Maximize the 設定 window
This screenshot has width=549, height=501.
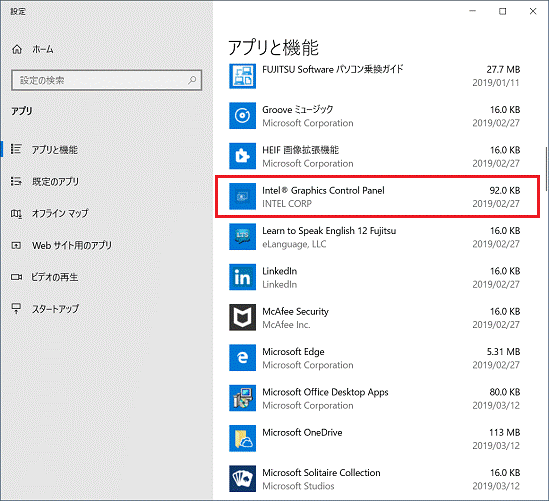coord(502,11)
